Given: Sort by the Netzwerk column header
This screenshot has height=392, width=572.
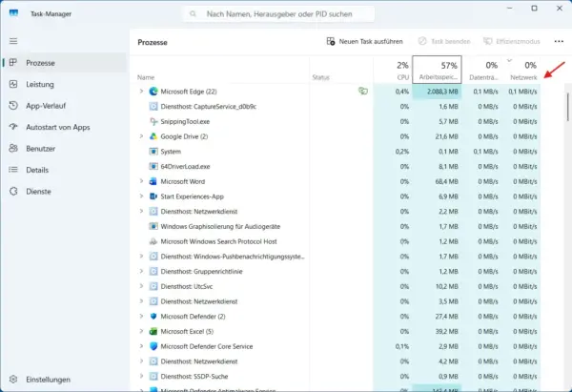Looking at the screenshot, I should click(x=521, y=70).
